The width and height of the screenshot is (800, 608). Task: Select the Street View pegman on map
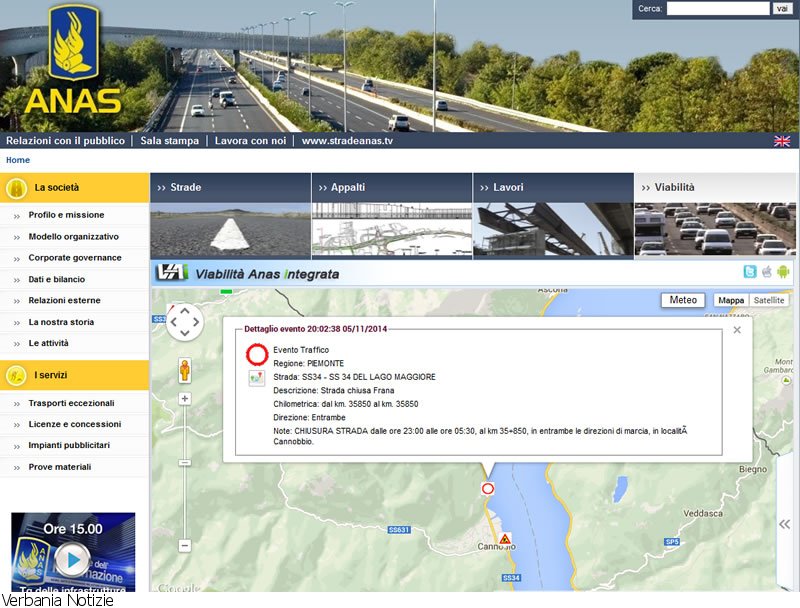click(185, 370)
